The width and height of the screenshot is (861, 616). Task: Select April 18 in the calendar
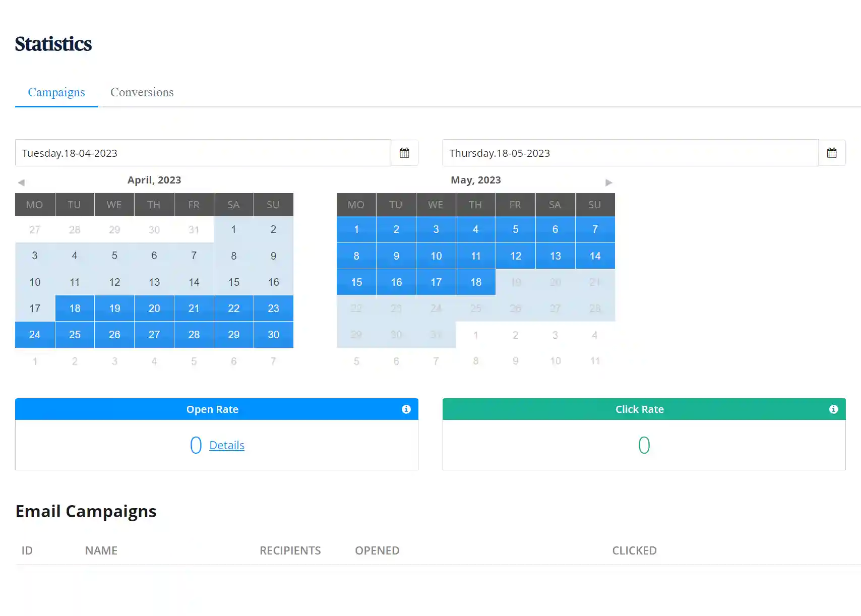point(75,309)
